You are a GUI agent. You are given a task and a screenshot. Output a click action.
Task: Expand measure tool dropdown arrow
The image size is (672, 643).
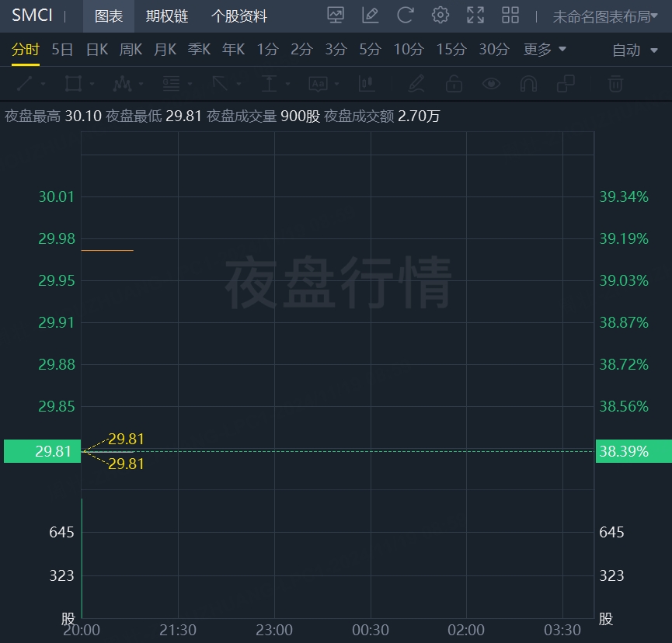click(288, 84)
